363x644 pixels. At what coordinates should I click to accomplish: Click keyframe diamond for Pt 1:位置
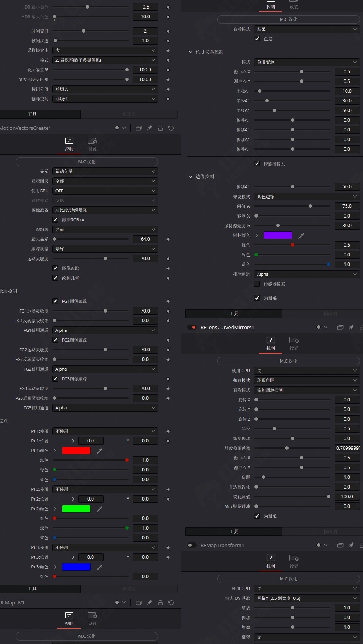point(168,441)
